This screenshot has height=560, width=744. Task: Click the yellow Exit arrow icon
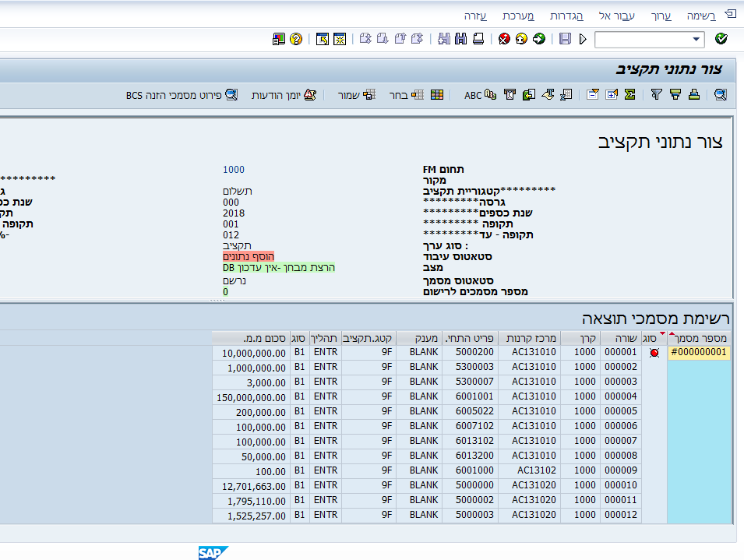tap(521, 39)
